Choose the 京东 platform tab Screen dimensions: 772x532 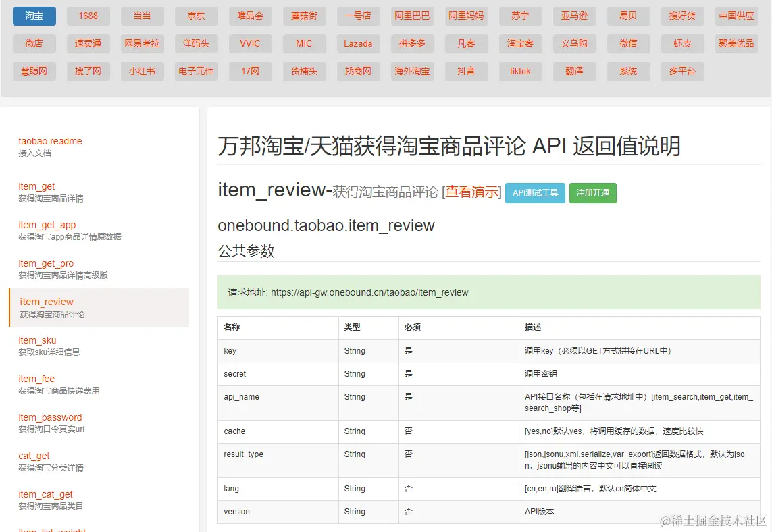click(x=196, y=16)
